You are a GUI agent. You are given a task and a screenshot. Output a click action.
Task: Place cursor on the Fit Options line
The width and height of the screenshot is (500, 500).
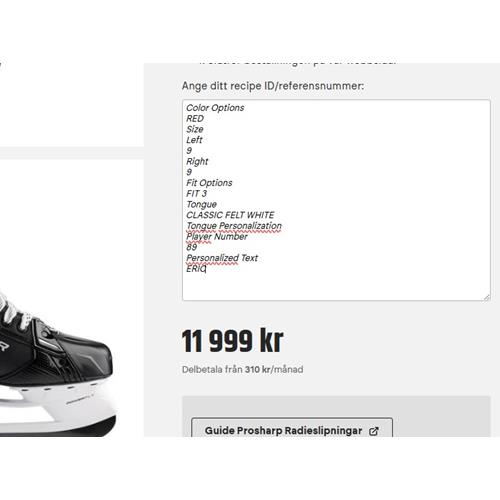(209, 183)
